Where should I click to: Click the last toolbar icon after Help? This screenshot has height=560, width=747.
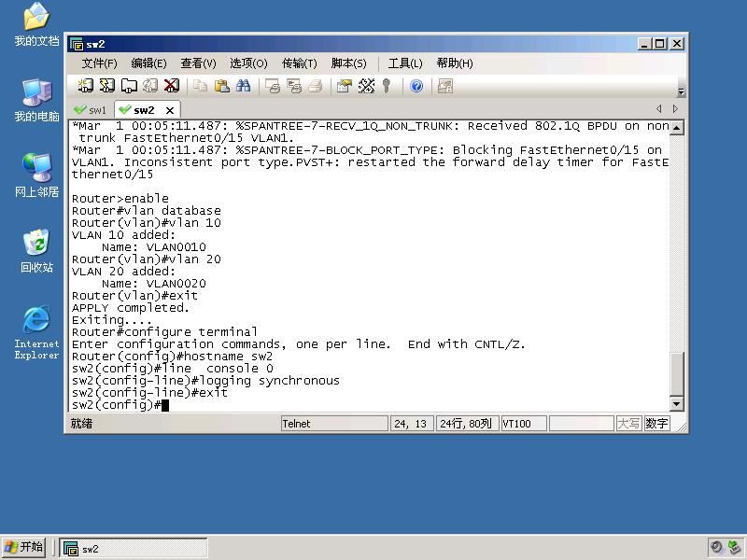point(445,86)
